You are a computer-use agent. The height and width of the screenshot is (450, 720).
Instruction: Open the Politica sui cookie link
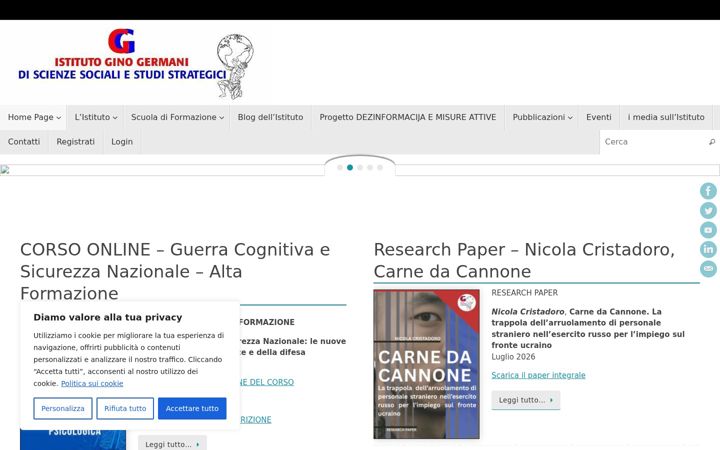92,383
